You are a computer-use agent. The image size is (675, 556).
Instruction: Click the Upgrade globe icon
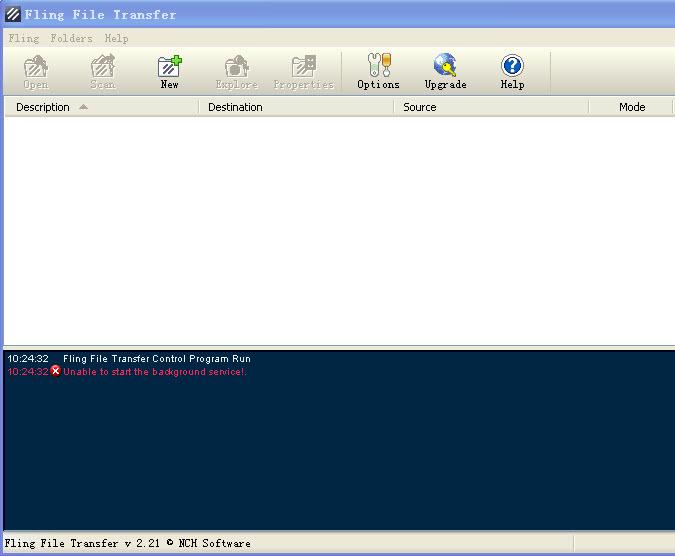446,71
